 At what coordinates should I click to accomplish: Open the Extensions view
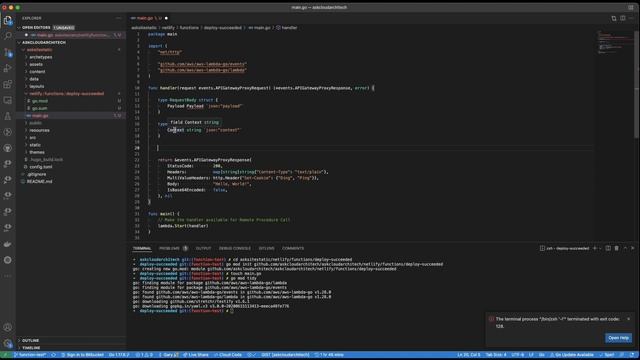point(8,84)
